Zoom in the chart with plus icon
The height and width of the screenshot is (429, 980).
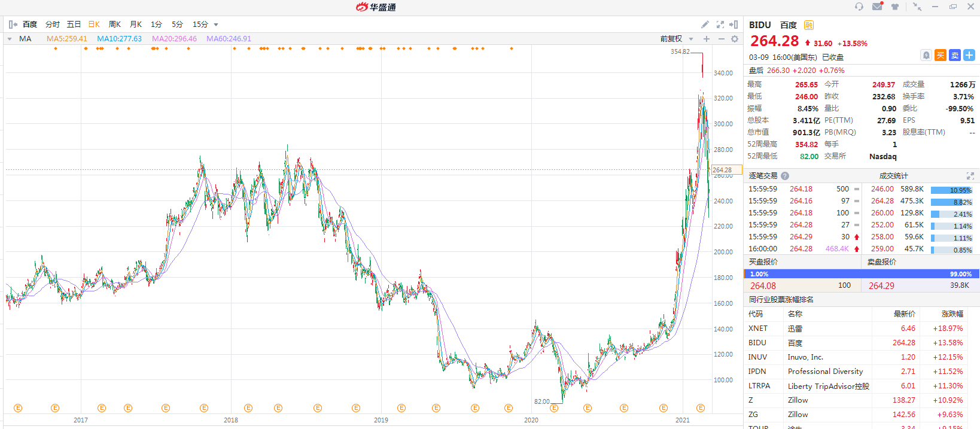707,39
